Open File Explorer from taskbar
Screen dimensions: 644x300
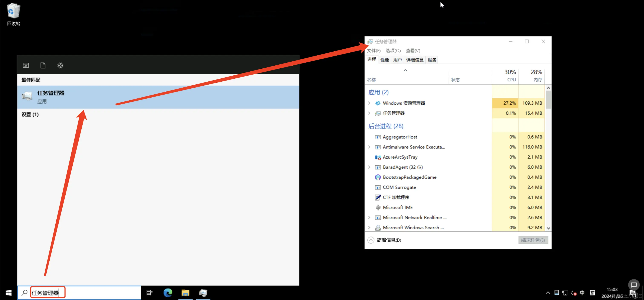pyautogui.click(x=185, y=293)
